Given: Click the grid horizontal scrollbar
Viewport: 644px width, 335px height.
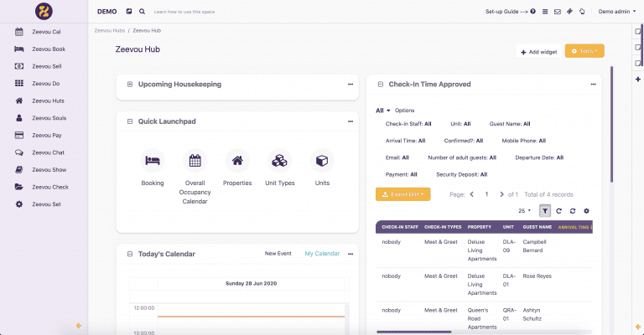Looking at the screenshot, I should [x=414, y=332].
